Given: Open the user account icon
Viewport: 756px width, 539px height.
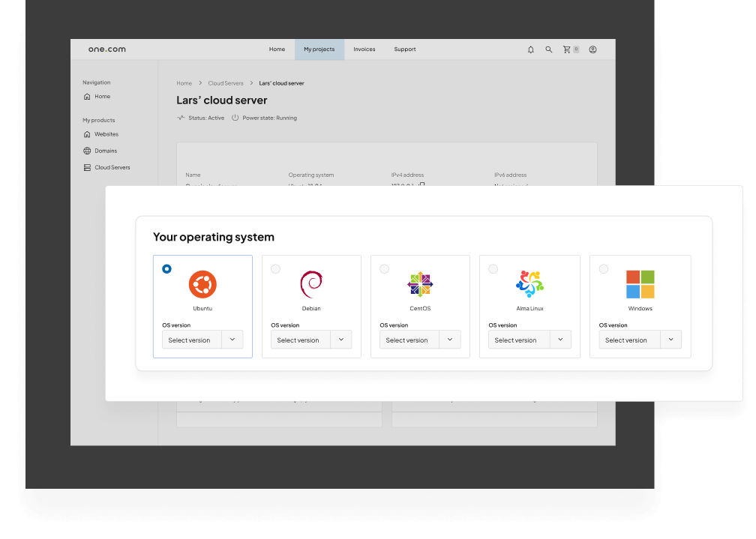Looking at the screenshot, I should point(592,49).
